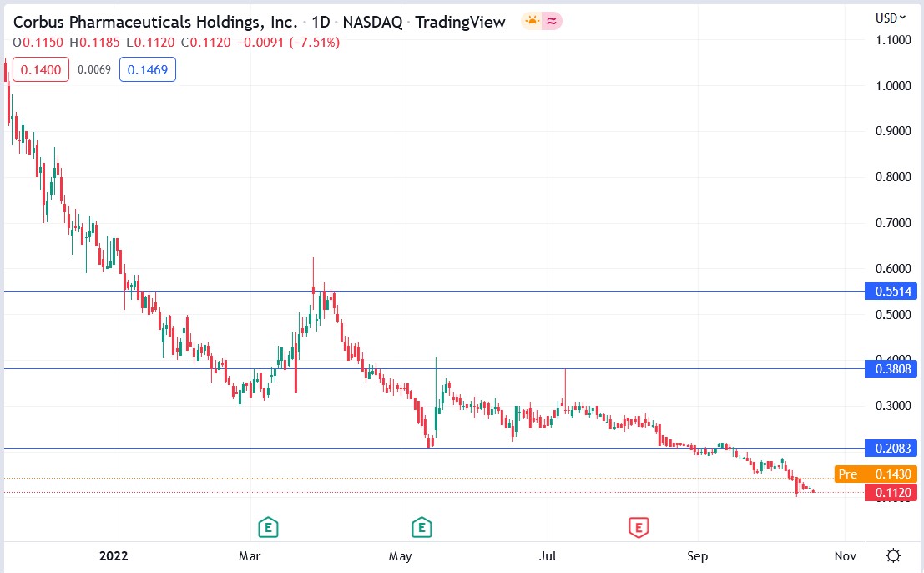This screenshot has height=573, width=924.
Task: Select the 0.3808 support level label
Action: click(x=893, y=369)
